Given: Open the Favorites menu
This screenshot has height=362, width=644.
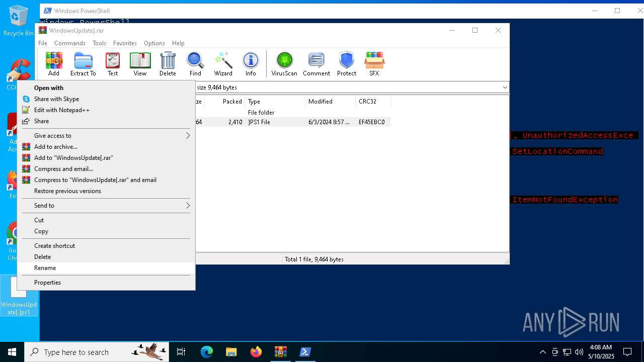Looking at the screenshot, I should tap(125, 43).
